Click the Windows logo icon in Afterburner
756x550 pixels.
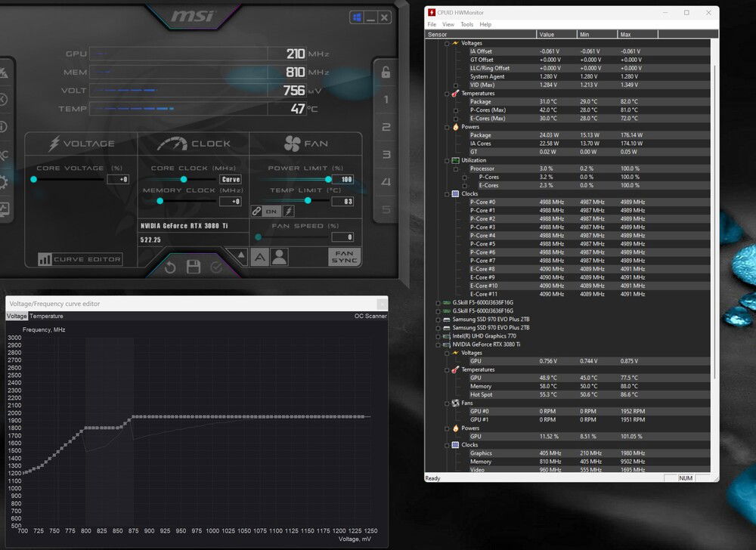tap(357, 18)
